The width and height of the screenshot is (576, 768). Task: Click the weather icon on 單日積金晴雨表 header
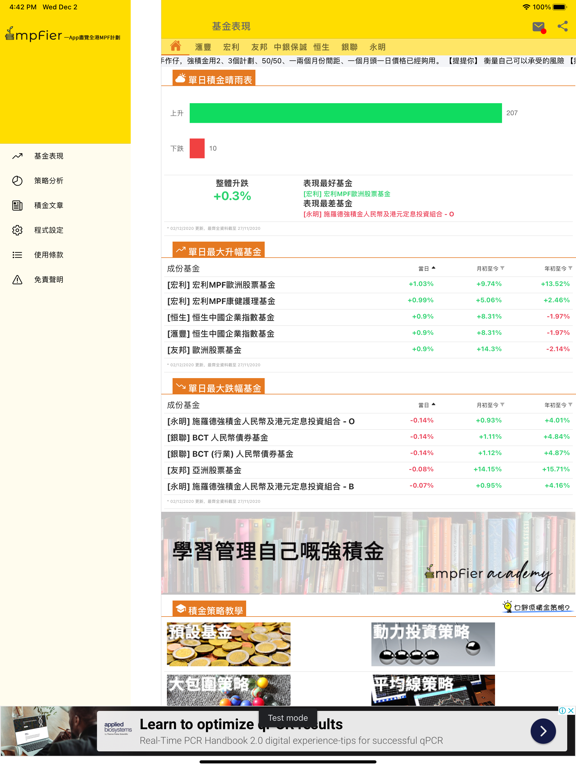tap(180, 78)
